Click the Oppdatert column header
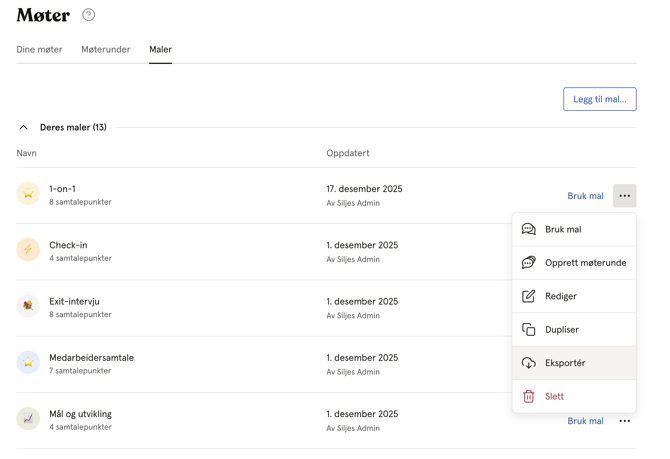Image resolution: width=670 pixels, height=459 pixels. 348,153
